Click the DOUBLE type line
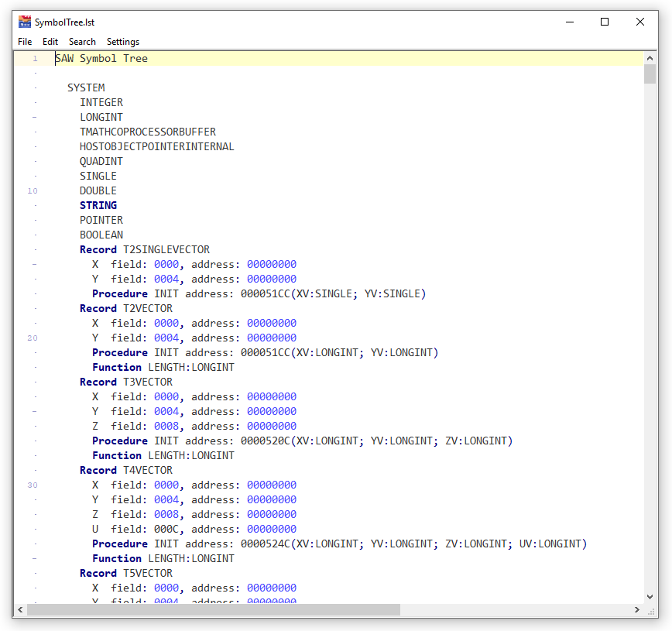Image resolution: width=672 pixels, height=631 pixels. pos(98,190)
